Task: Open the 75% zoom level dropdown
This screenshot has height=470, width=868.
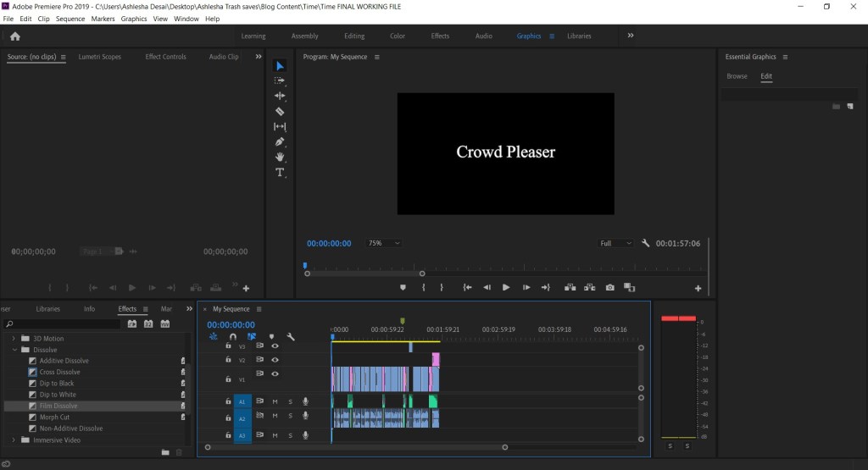Action: coord(384,243)
